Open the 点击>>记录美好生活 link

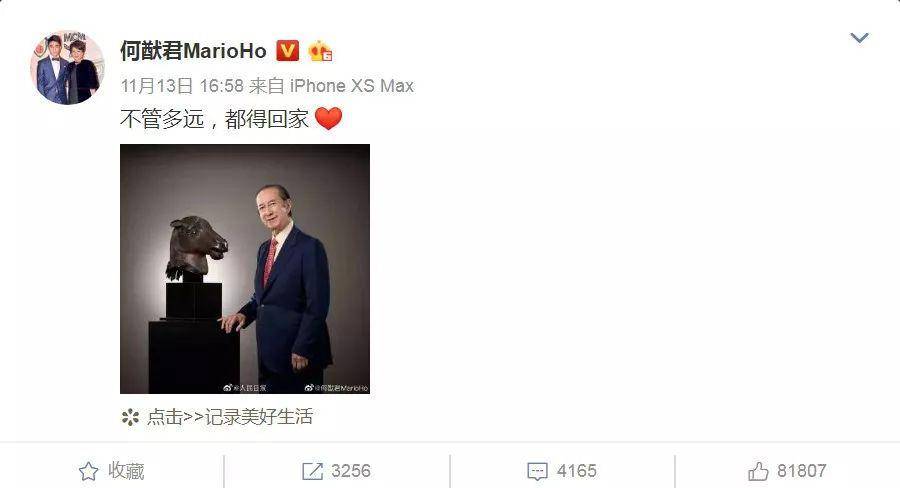click(x=230, y=417)
